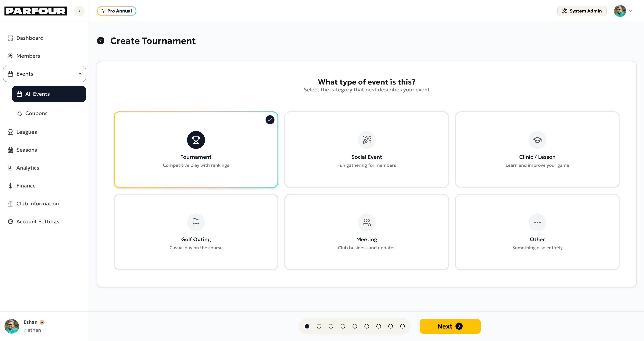This screenshot has width=644, height=341.
Task: Uncheck the Tournament selected checkmark
Action: [x=270, y=120]
